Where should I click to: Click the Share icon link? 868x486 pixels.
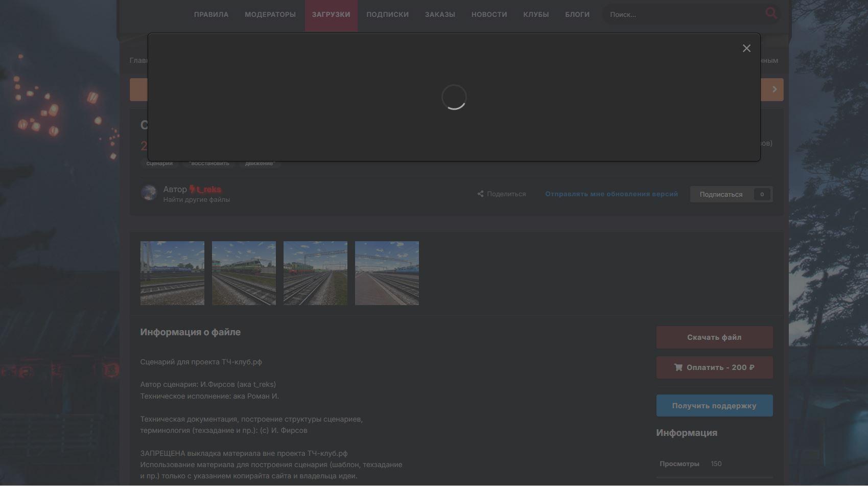coord(502,194)
